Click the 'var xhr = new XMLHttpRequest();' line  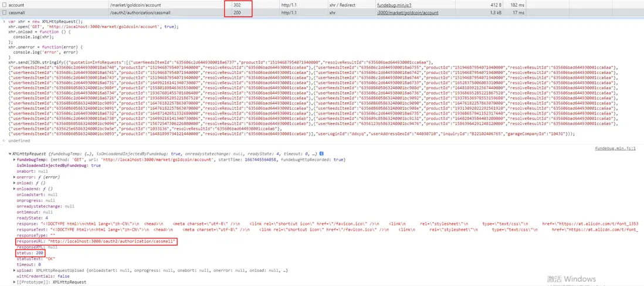(x=46, y=21)
